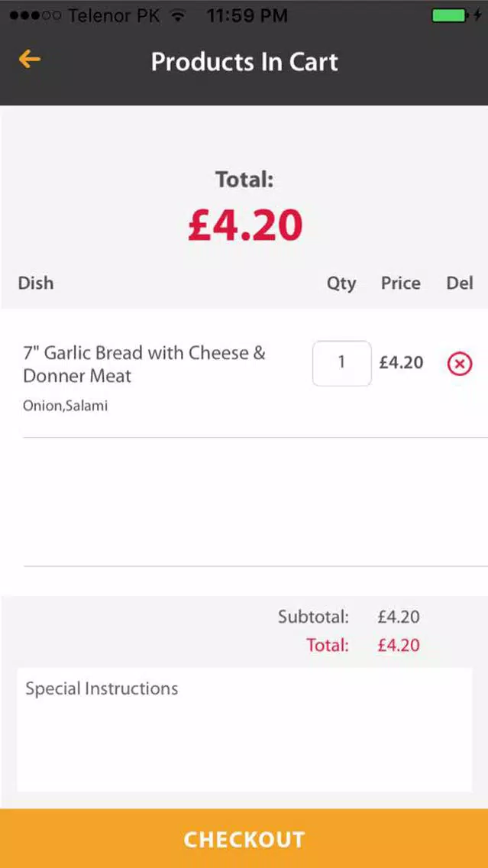This screenshot has width=488, height=868.
Task: Tap the Onion,Salami toppings text
Action: [65, 406]
